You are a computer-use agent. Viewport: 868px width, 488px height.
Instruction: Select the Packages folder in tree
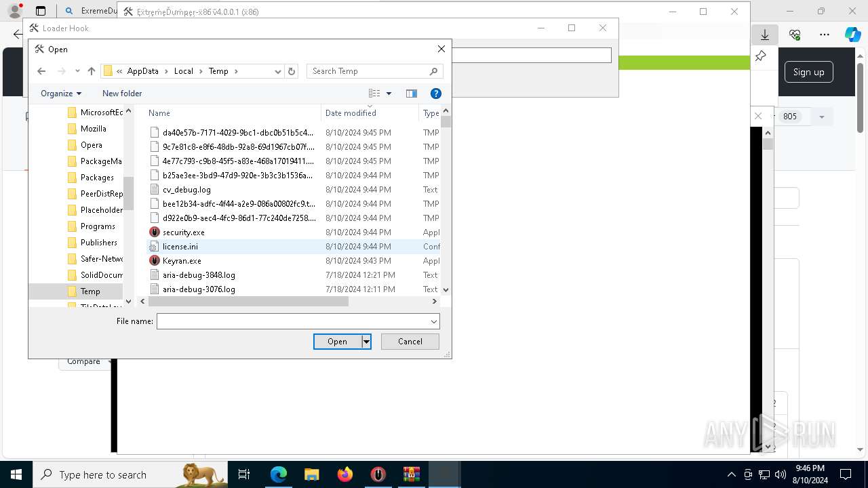[x=96, y=178]
